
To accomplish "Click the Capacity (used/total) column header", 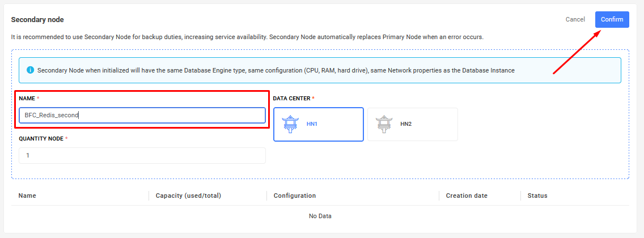I will tap(189, 195).
